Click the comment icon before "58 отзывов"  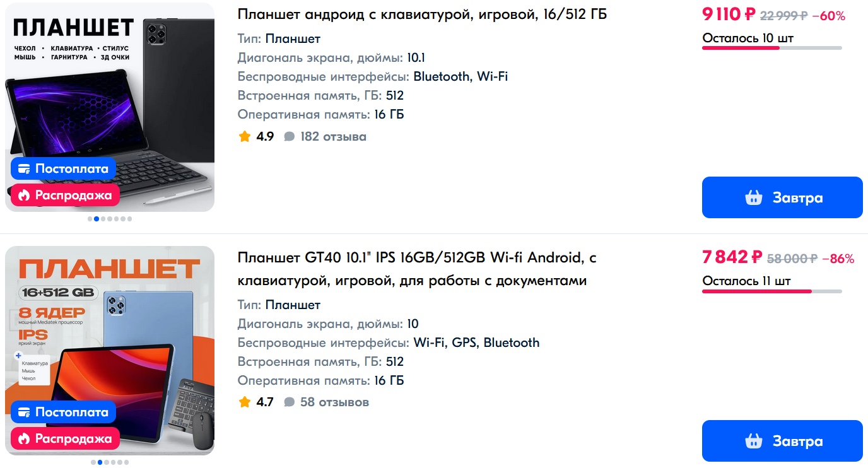click(x=289, y=402)
